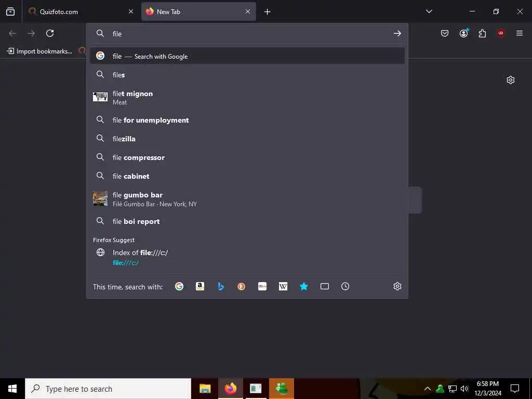Select the 'file compressor' suggestion

247,157
